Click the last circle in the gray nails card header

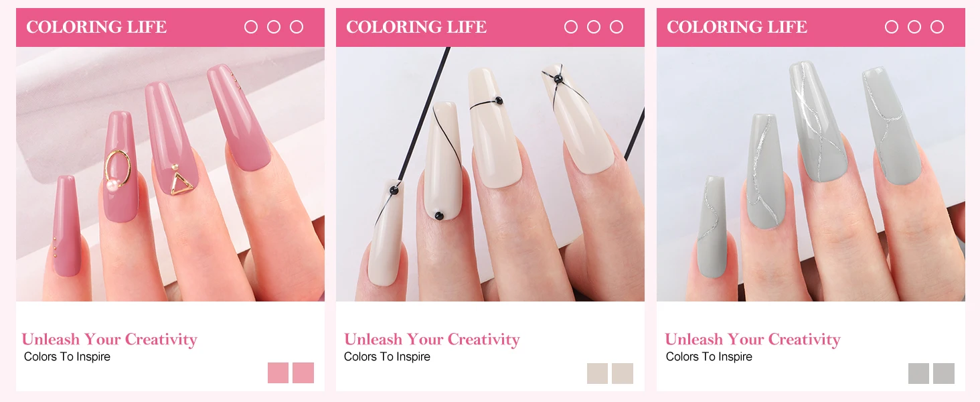click(x=937, y=27)
